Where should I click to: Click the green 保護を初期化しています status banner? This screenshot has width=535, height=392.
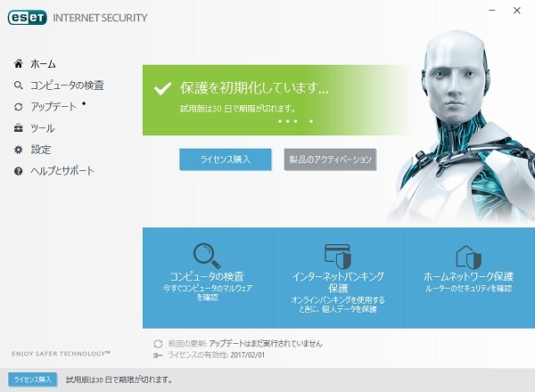[280, 100]
